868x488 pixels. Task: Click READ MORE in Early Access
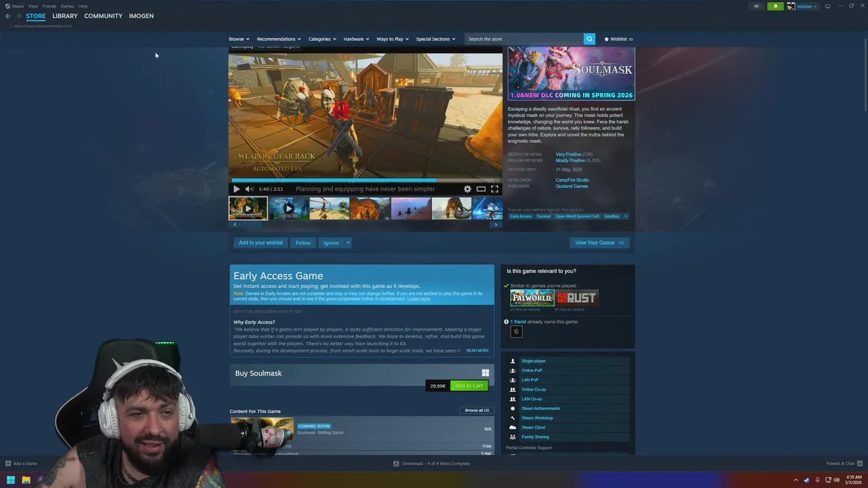pos(477,350)
